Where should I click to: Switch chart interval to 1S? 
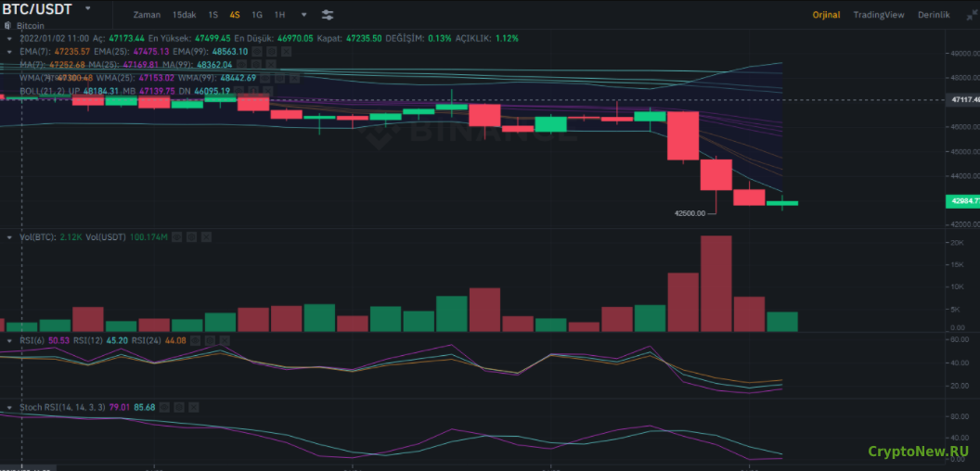click(213, 14)
